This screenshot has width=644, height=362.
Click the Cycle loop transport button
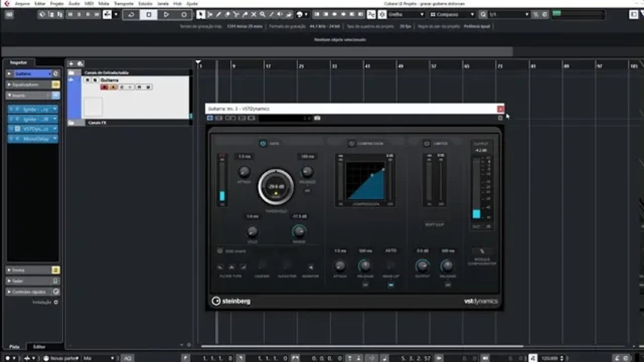(x=131, y=15)
